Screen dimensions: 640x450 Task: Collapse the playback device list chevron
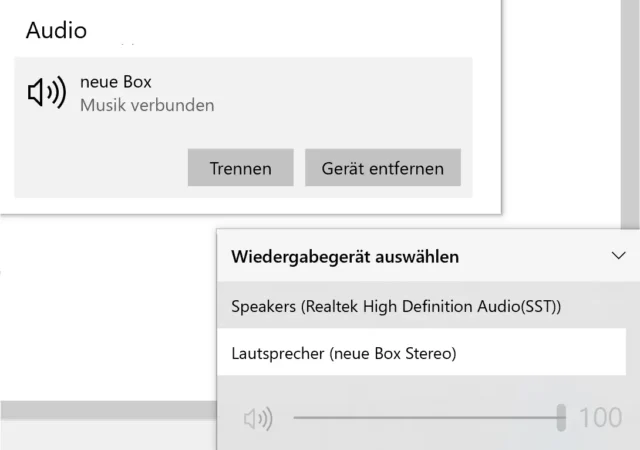coord(618,256)
